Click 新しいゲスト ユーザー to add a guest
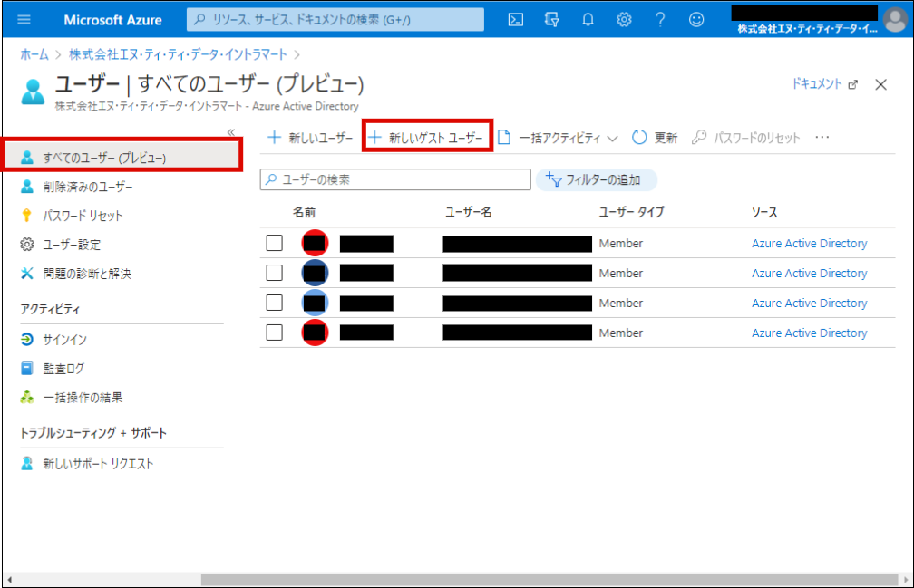The width and height of the screenshot is (914, 588). tap(427, 138)
